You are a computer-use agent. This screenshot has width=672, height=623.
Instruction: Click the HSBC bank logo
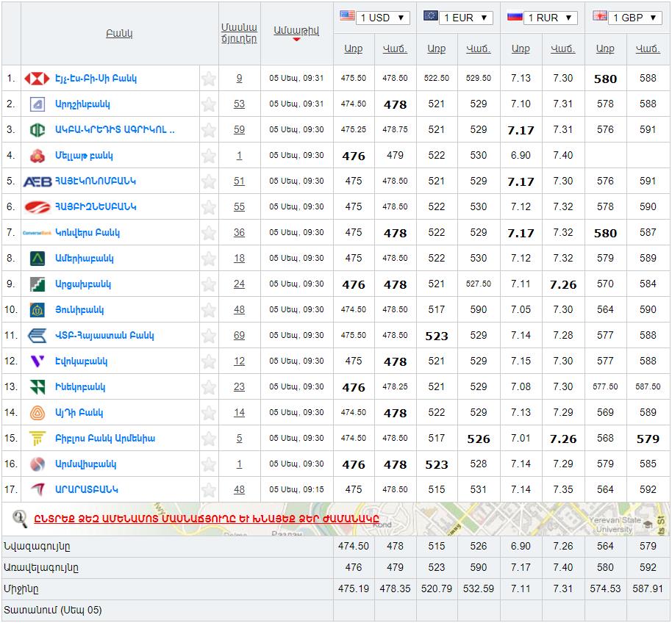[37, 79]
